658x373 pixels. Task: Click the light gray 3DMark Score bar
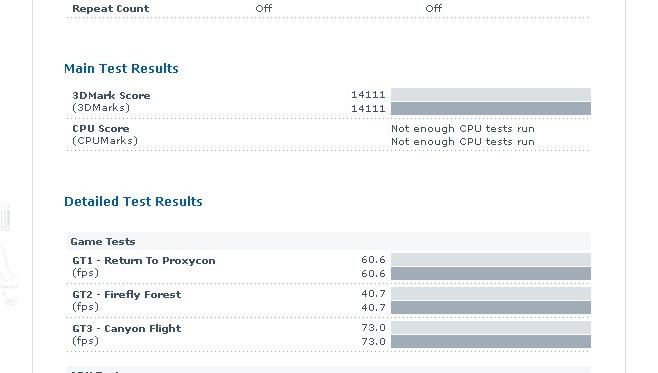(x=491, y=94)
